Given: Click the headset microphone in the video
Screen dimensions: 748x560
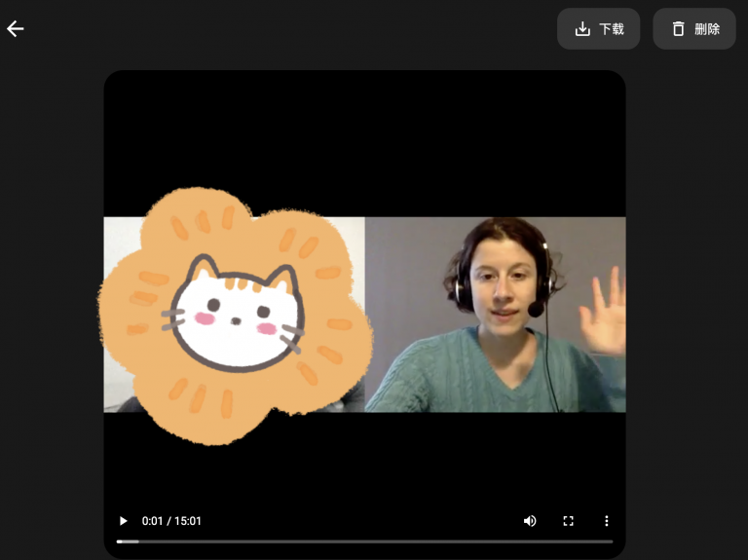Looking at the screenshot, I should pos(535,309).
